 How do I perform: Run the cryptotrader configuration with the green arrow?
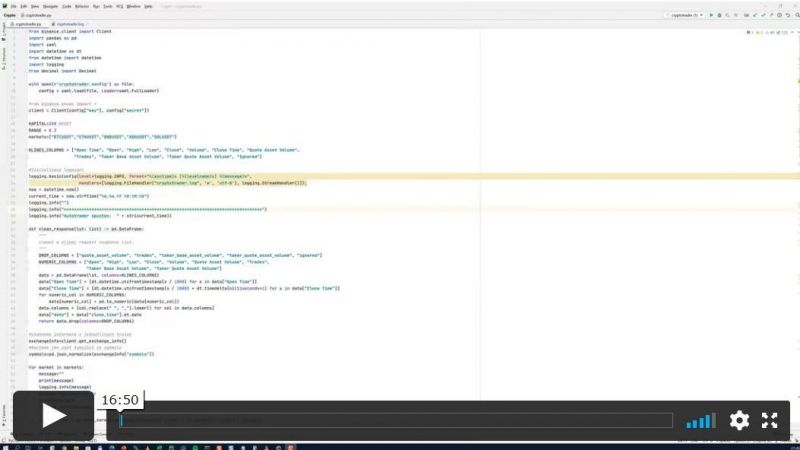coord(711,15)
